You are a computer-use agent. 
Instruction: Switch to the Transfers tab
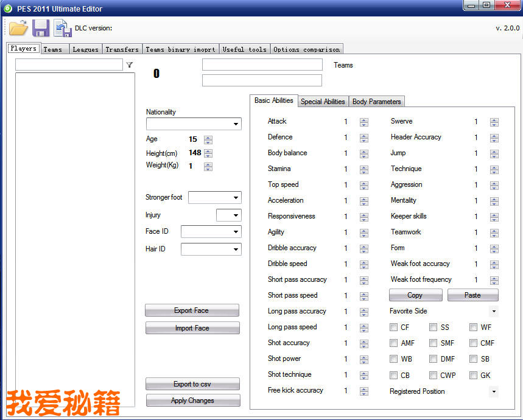pos(122,49)
